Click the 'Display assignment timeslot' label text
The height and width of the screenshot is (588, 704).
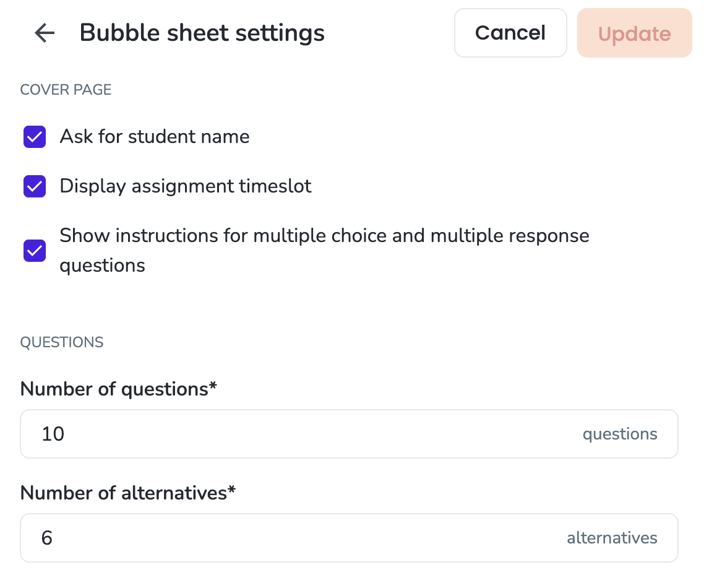186,186
